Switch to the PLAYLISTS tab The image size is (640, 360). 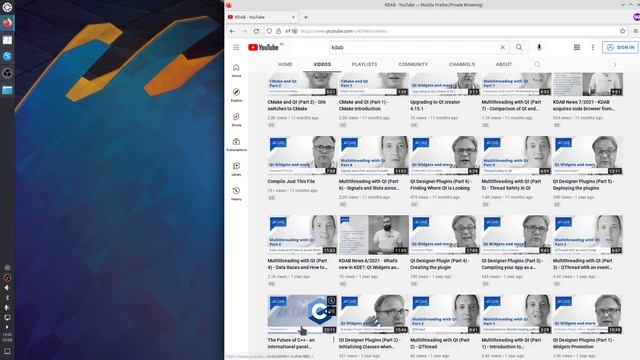coord(364,64)
